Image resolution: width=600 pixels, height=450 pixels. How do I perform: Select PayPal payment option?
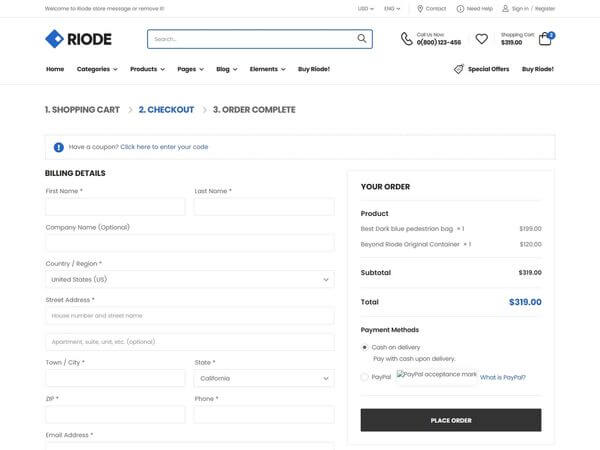364,377
